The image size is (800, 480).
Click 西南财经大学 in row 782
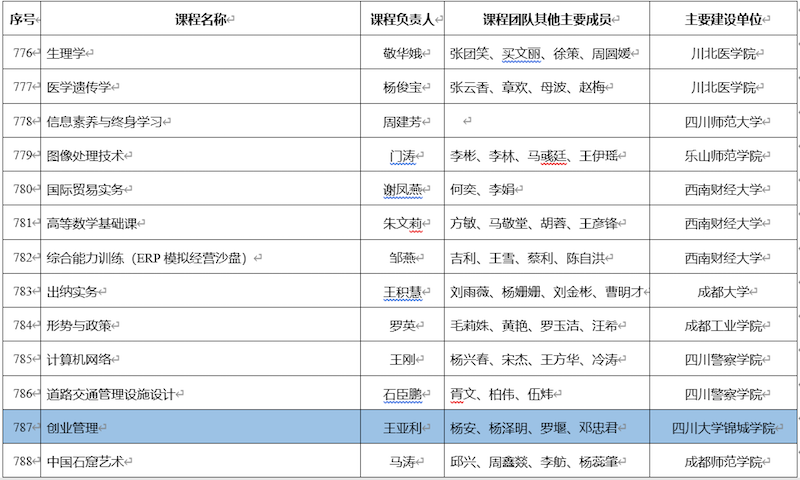tap(723, 258)
